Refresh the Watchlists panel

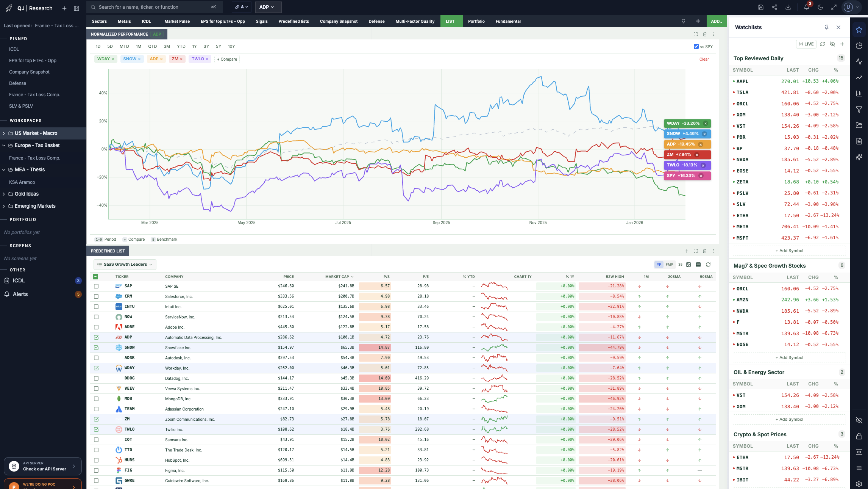(x=823, y=44)
